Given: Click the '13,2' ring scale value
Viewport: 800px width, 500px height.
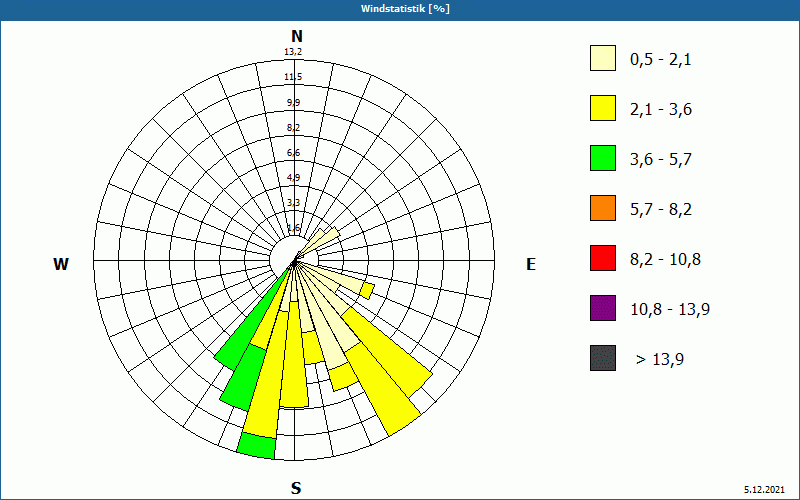Looking at the screenshot, I should tap(293, 52).
